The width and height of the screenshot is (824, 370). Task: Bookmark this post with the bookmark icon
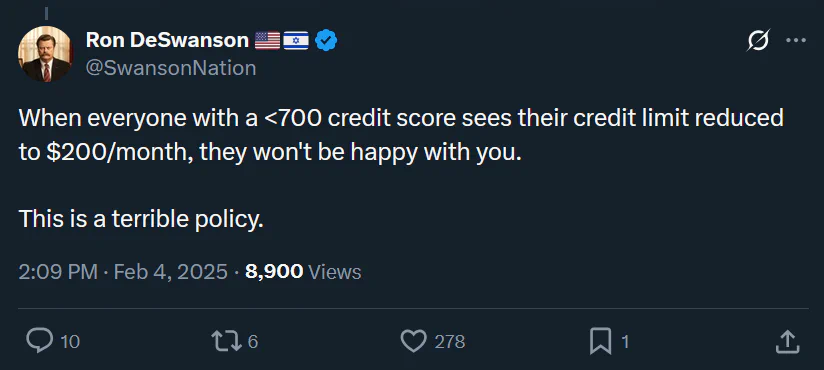click(601, 342)
